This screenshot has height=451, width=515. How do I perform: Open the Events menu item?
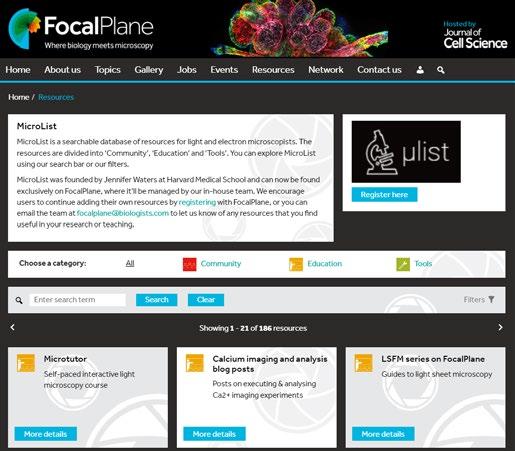(x=224, y=70)
